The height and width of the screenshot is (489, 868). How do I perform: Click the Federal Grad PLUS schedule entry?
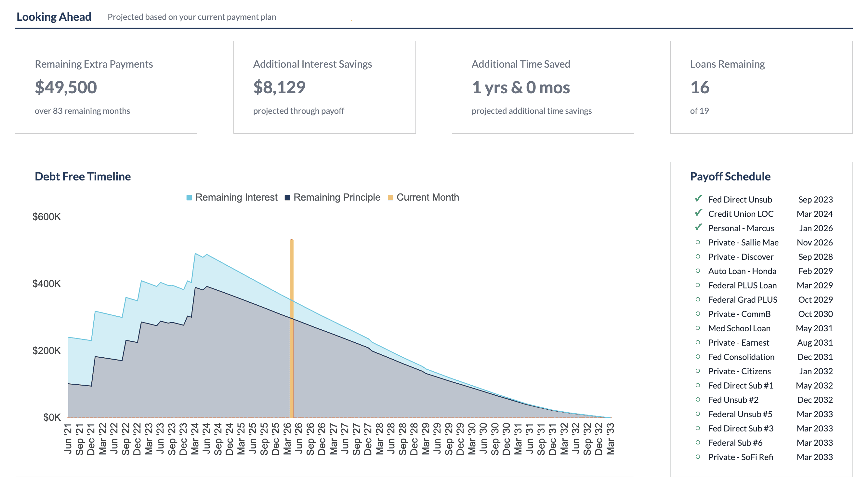pos(742,299)
